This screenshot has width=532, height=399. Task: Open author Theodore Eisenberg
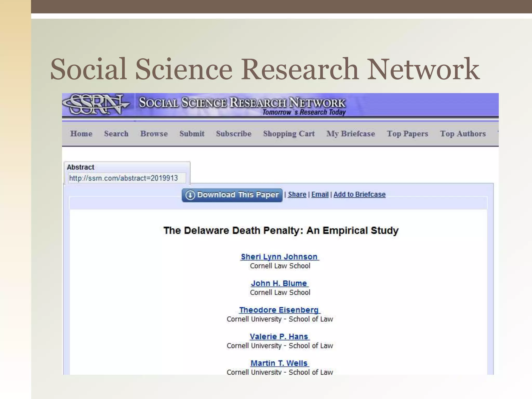[280, 310]
